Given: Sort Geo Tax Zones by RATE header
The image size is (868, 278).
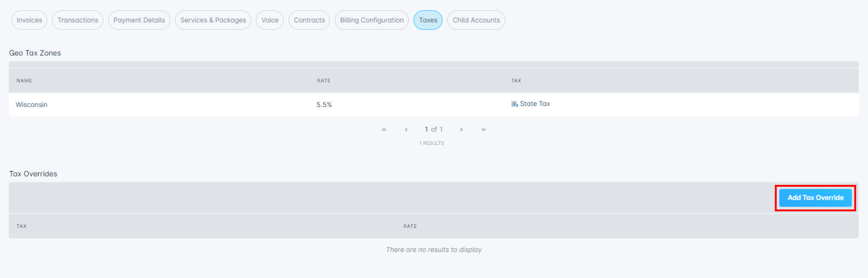Looking at the screenshot, I should (324, 81).
